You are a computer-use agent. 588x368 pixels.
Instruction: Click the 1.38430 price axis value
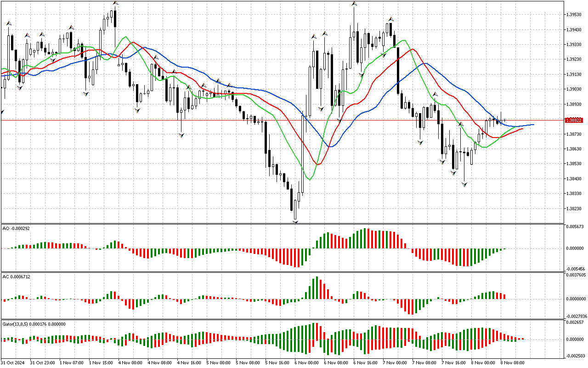coord(574,179)
